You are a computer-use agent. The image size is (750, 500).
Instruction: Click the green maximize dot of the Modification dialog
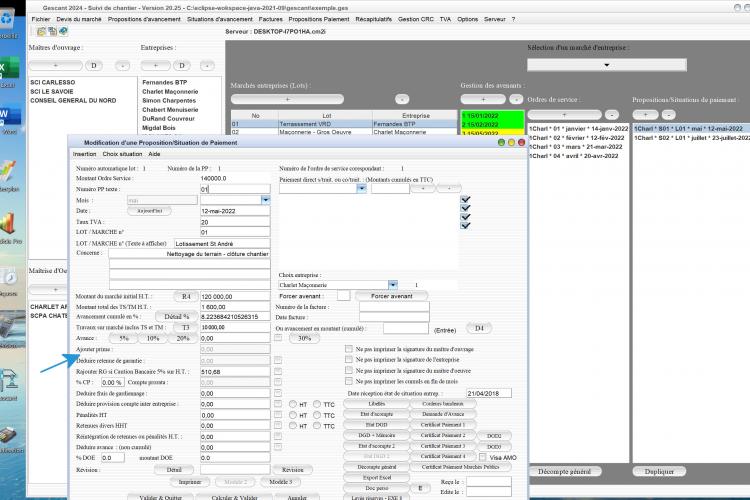(x=501, y=143)
